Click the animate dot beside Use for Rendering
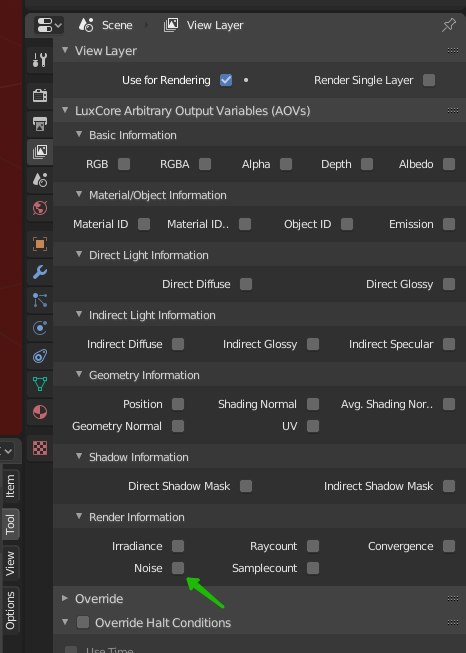 click(x=246, y=80)
